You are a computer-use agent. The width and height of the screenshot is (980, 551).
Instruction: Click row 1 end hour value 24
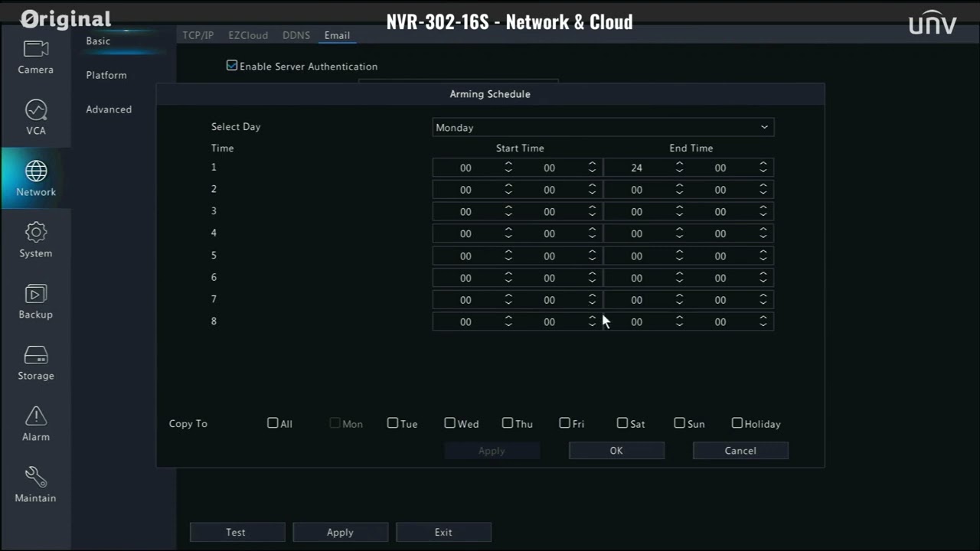pyautogui.click(x=637, y=168)
